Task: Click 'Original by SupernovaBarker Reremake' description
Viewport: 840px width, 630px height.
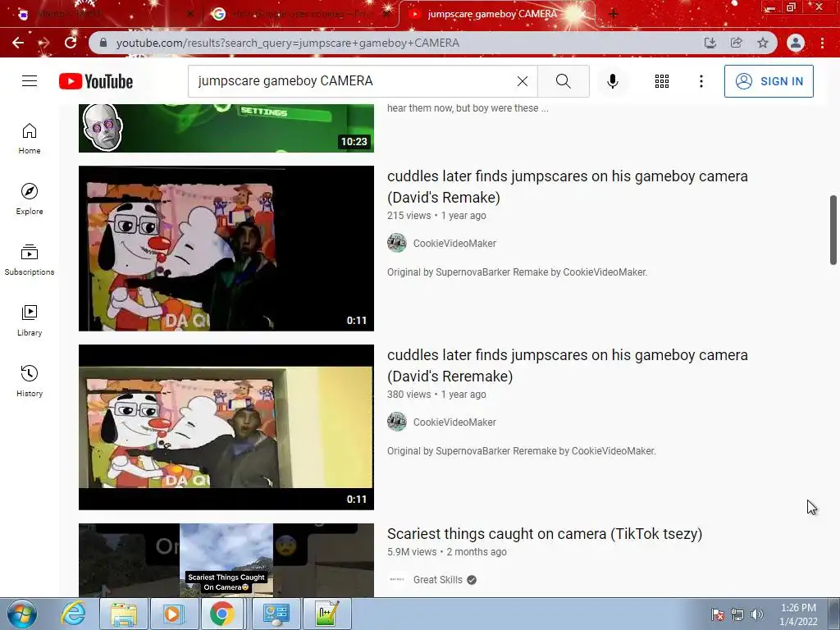Action: (x=521, y=451)
